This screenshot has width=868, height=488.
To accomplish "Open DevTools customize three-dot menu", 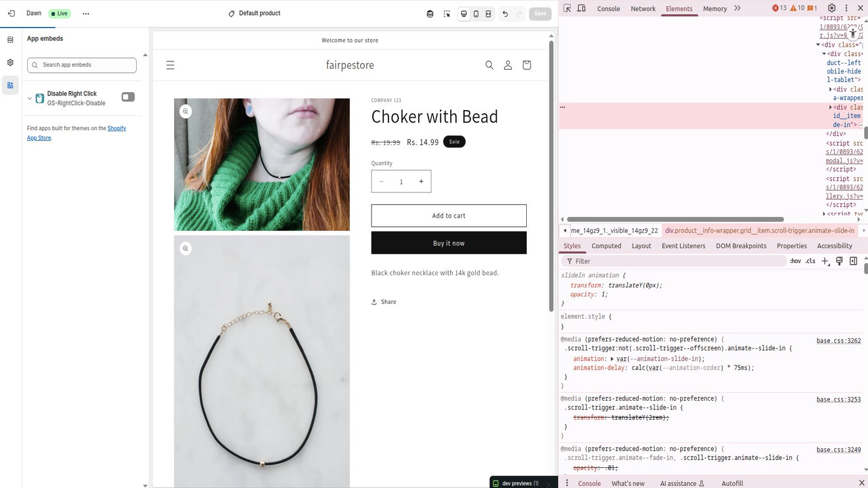I will [846, 8].
